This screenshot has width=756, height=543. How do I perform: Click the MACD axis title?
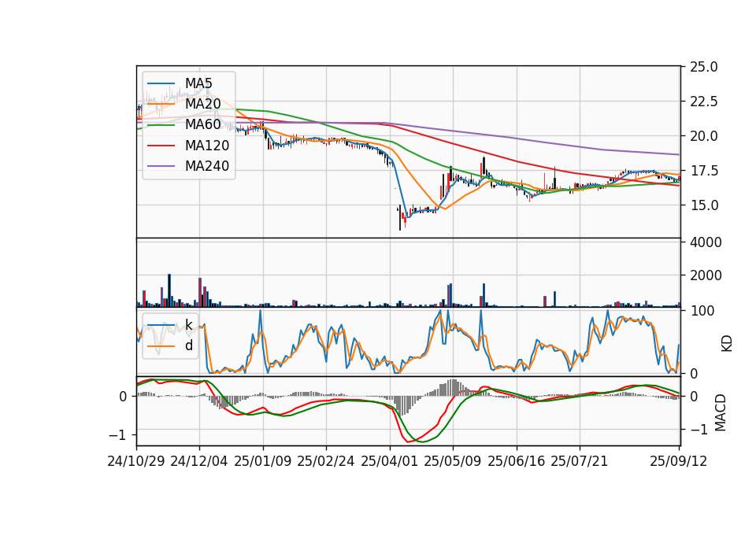click(x=721, y=412)
